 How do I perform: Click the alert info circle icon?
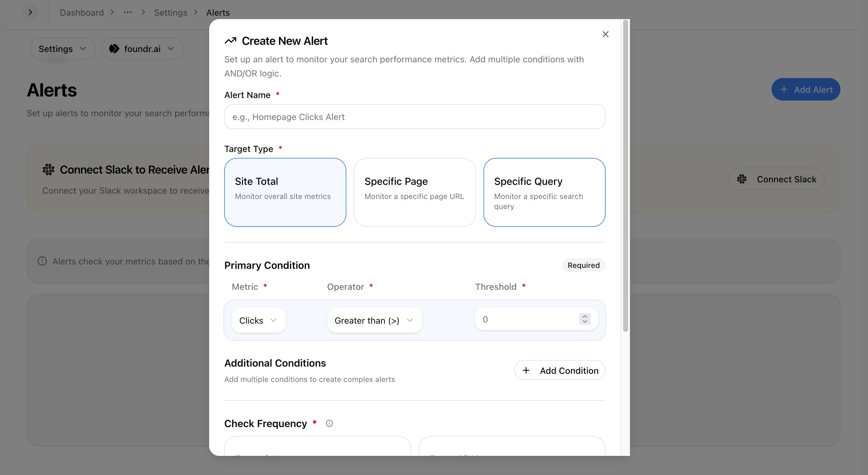point(42,261)
